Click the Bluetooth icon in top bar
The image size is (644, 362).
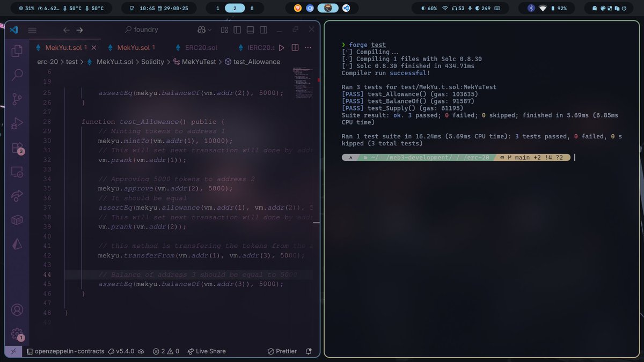click(531, 9)
